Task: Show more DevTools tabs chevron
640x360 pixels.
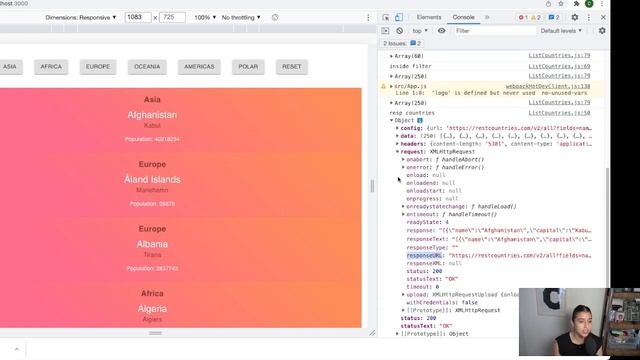Action: [487, 18]
